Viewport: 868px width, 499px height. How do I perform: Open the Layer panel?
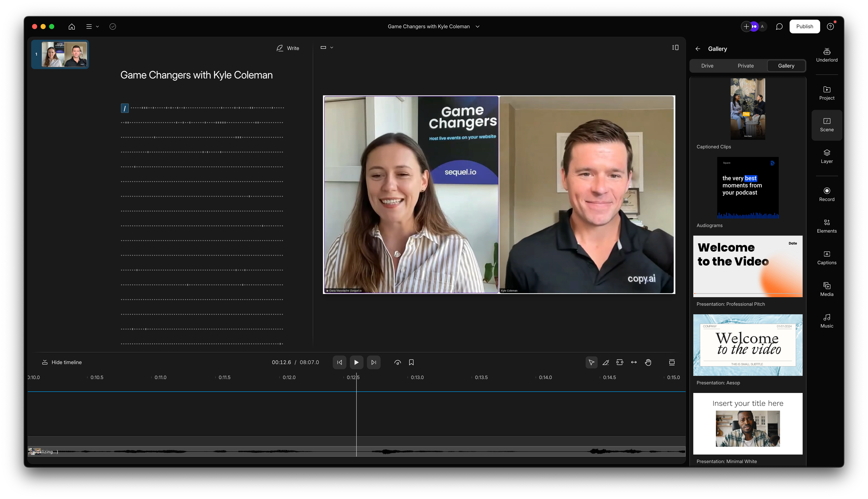point(827,156)
